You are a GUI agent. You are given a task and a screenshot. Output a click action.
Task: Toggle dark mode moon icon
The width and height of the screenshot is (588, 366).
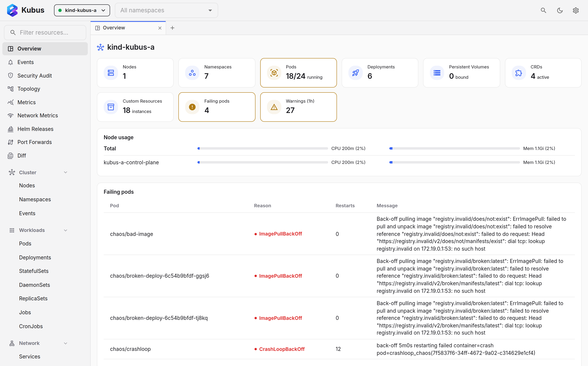560,10
